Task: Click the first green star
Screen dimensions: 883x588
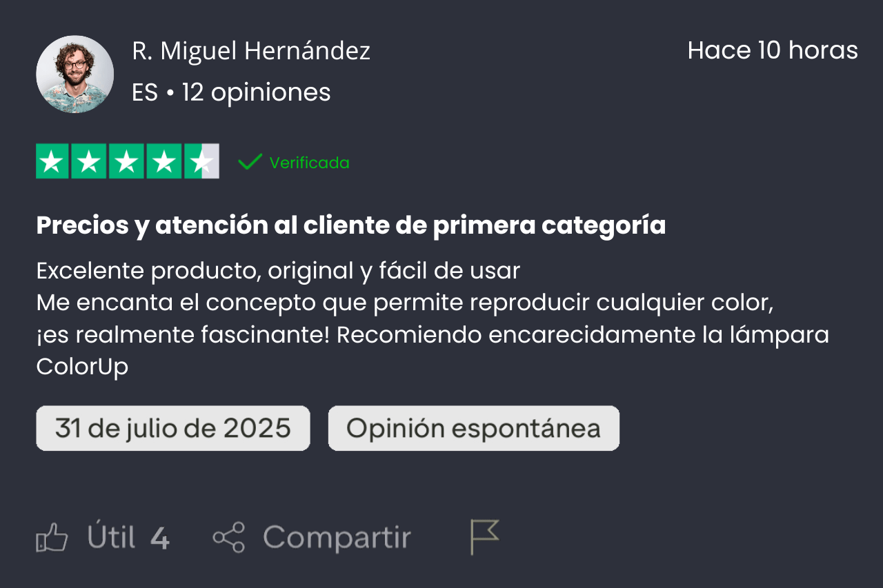Action: (x=52, y=161)
